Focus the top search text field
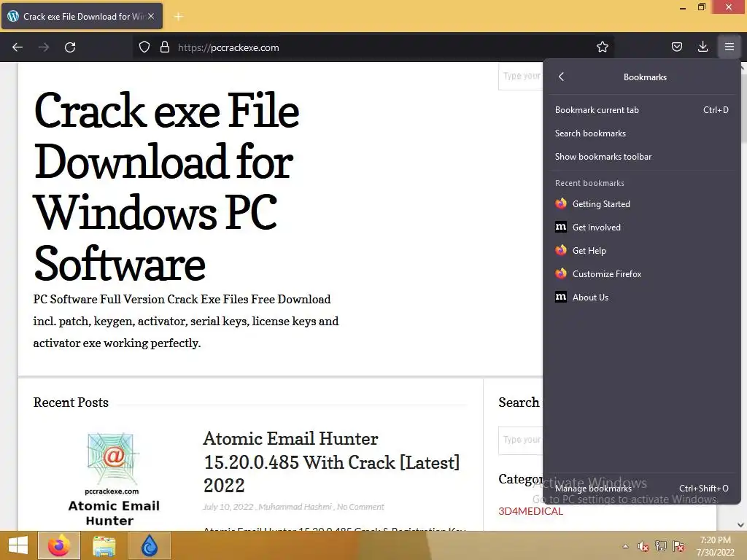 click(521, 76)
